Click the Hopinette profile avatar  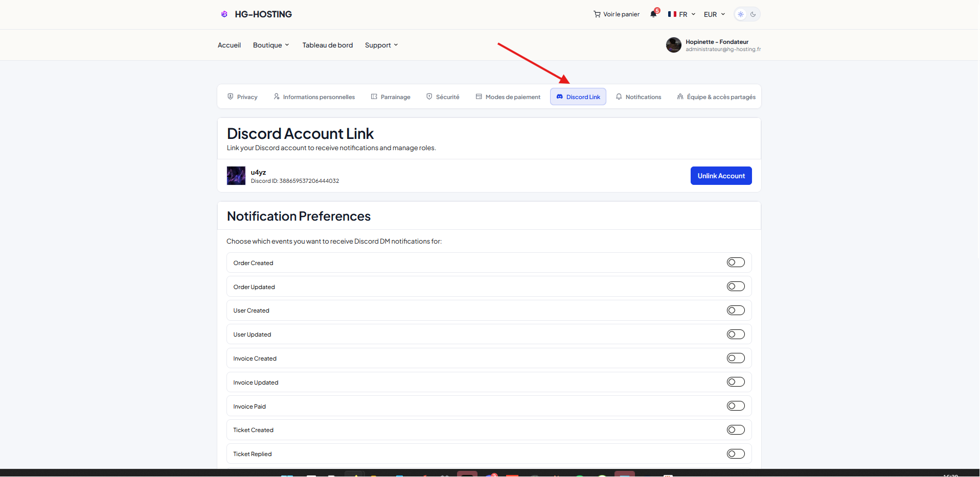point(673,45)
